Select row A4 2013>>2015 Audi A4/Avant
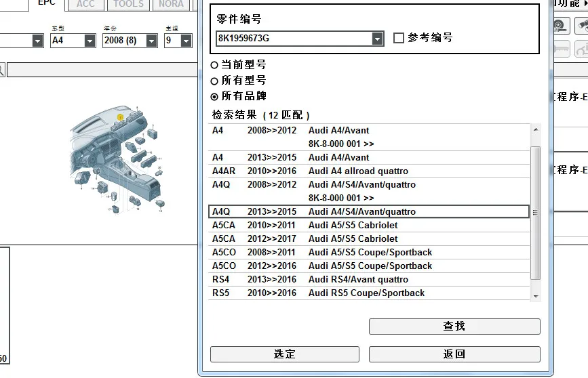 click(369, 158)
